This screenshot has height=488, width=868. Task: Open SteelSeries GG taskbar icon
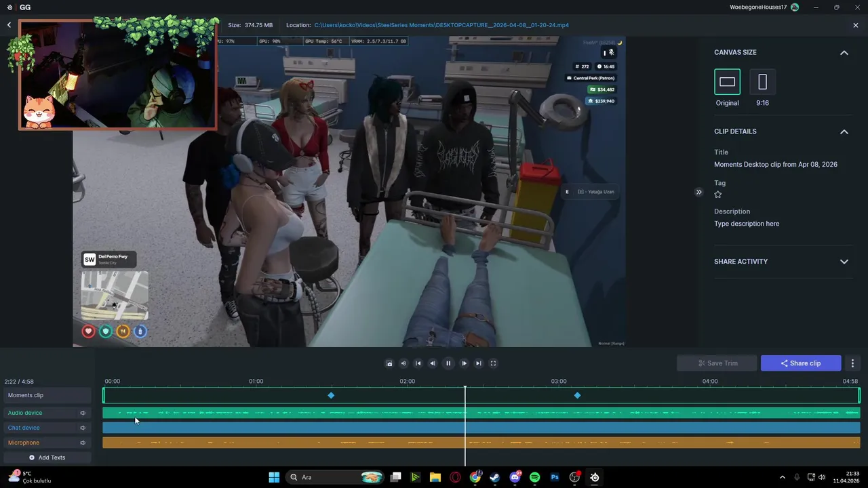pyautogui.click(x=595, y=477)
